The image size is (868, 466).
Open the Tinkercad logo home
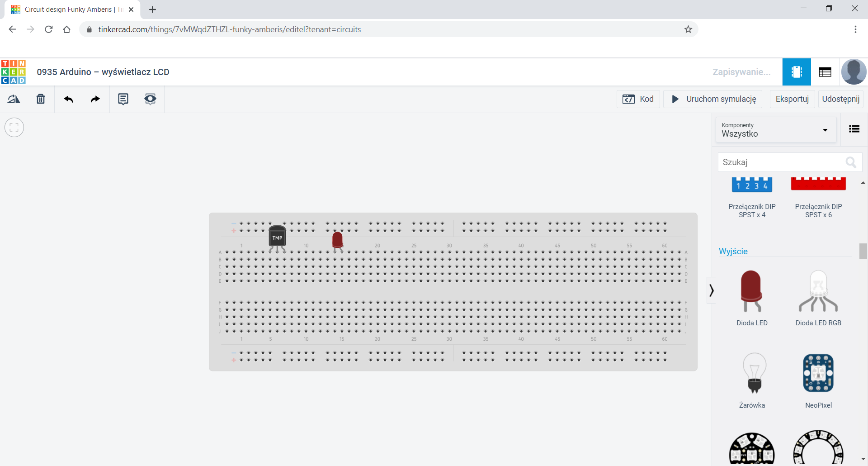14,72
